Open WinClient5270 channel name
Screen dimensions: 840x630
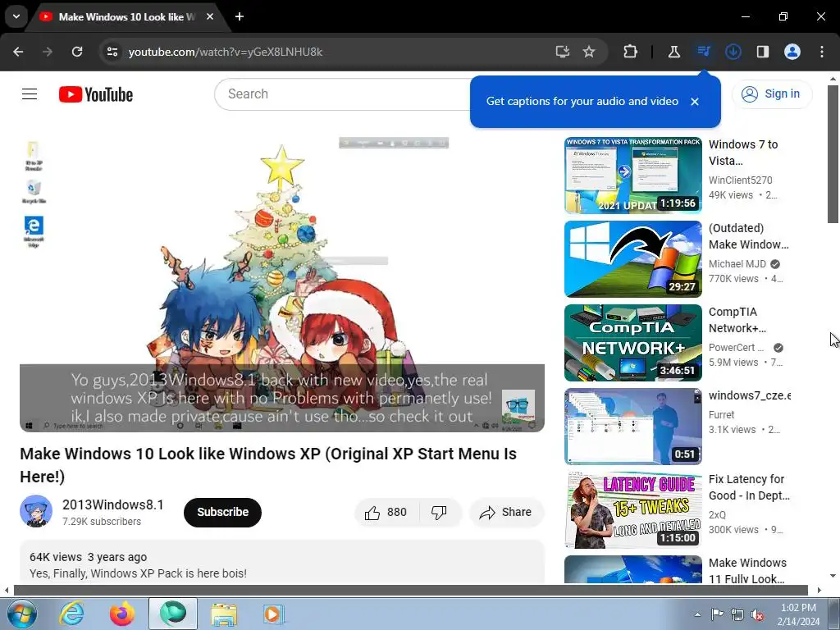pos(741,180)
